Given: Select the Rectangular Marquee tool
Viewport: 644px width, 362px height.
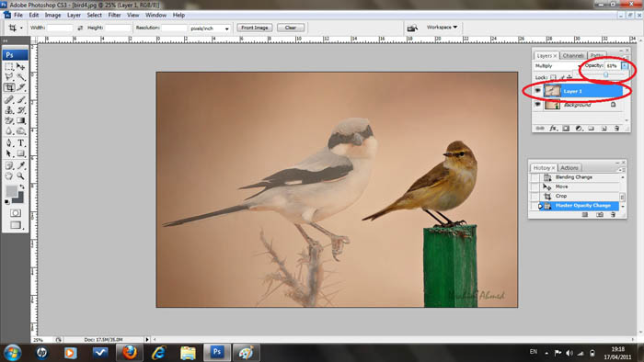Looking at the screenshot, I should (x=9, y=66).
